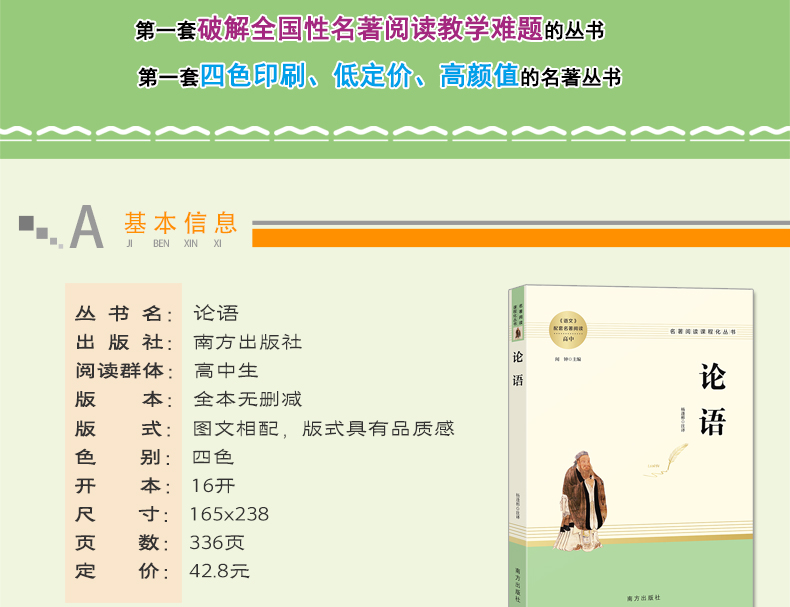Click the round gold badge on book cover
The image size is (790, 607).
click(x=568, y=330)
